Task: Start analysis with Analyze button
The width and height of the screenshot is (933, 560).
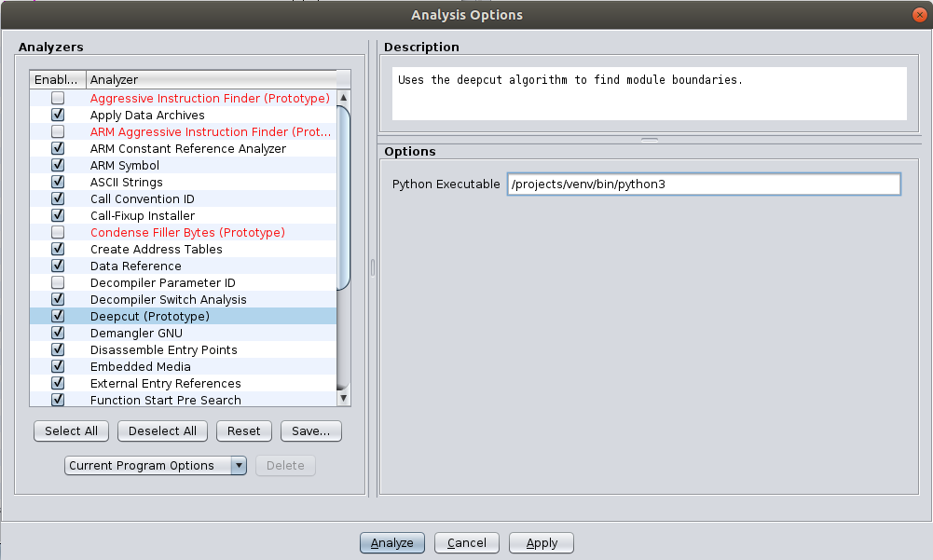Action: tap(392, 542)
